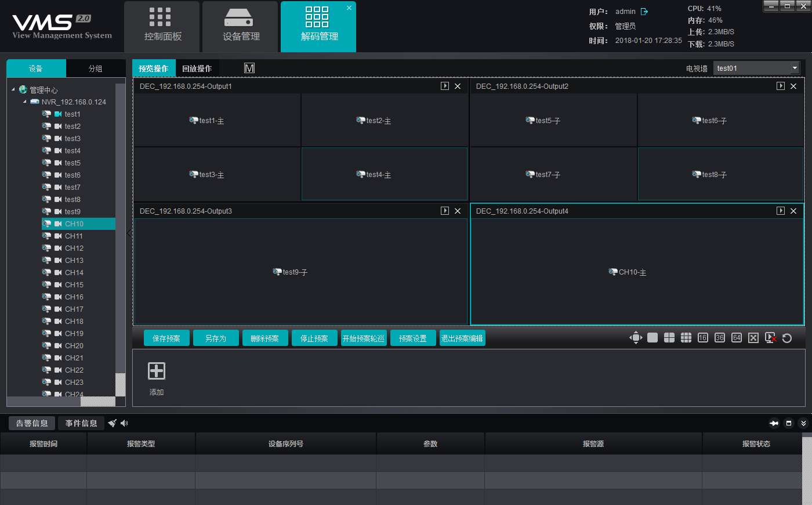
Task: Select the test9-子 video pane
Action: click(301, 272)
